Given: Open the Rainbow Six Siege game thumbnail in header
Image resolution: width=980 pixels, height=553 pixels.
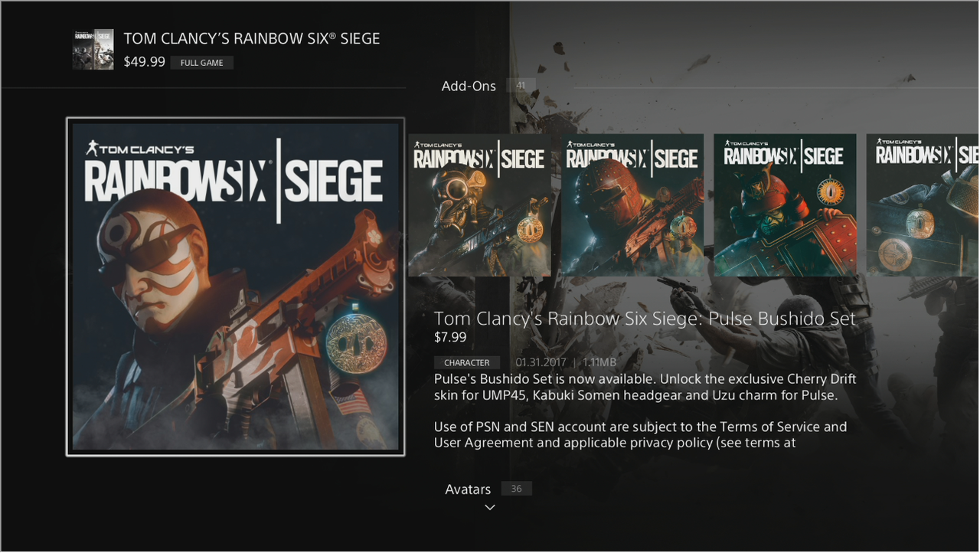Looking at the screenshot, I should point(93,50).
